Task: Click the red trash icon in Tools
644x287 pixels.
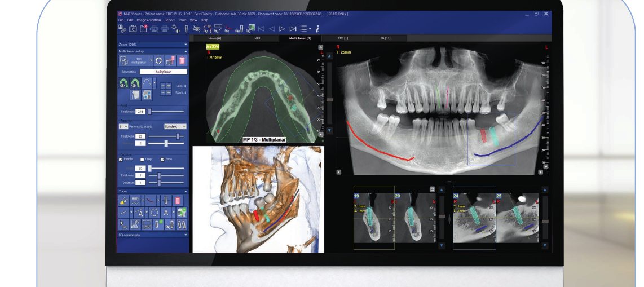Action: pyautogui.click(x=178, y=201)
